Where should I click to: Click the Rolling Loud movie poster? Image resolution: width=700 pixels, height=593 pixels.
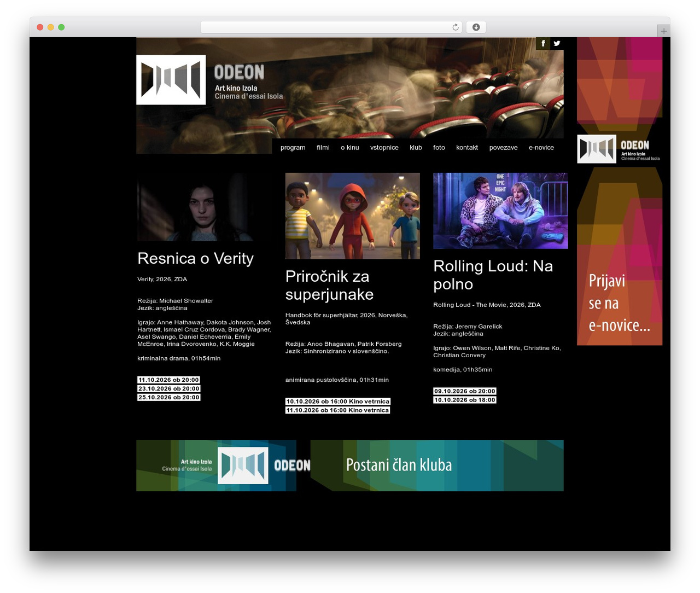pyautogui.click(x=500, y=211)
